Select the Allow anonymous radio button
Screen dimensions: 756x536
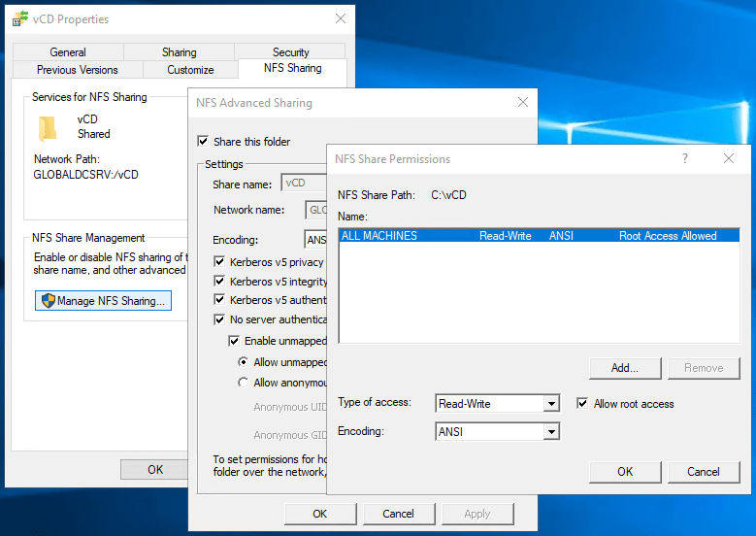[x=244, y=383]
